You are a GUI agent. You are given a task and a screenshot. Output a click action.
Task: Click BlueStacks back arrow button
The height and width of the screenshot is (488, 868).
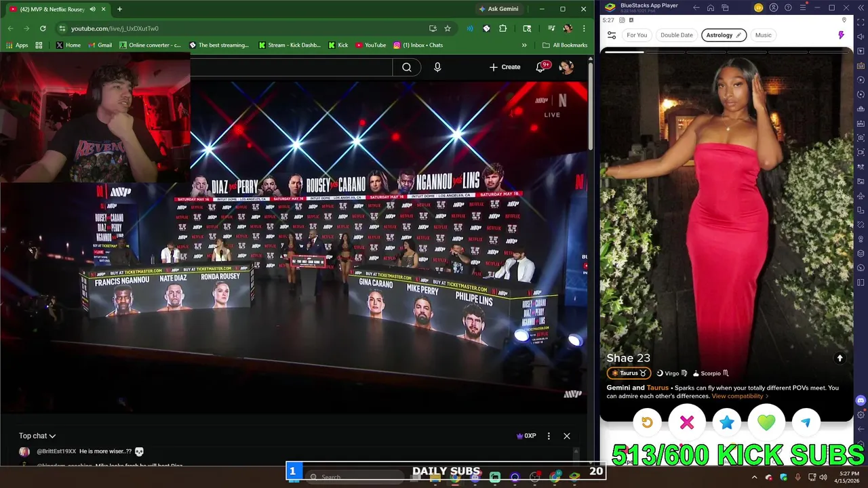pyautogui.click(x=696, y=8)
